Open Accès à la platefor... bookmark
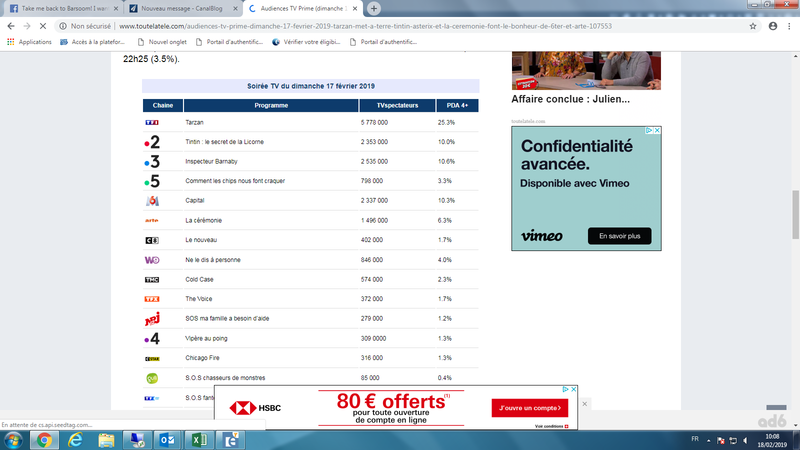This screenshot has width=800, height=450. click(x=93, y=42)
